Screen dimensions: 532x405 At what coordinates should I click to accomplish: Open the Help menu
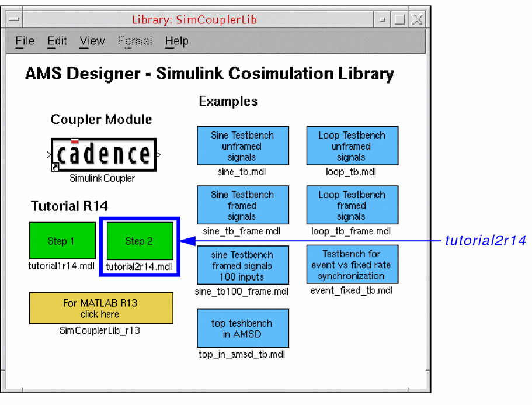click(176, 41)
